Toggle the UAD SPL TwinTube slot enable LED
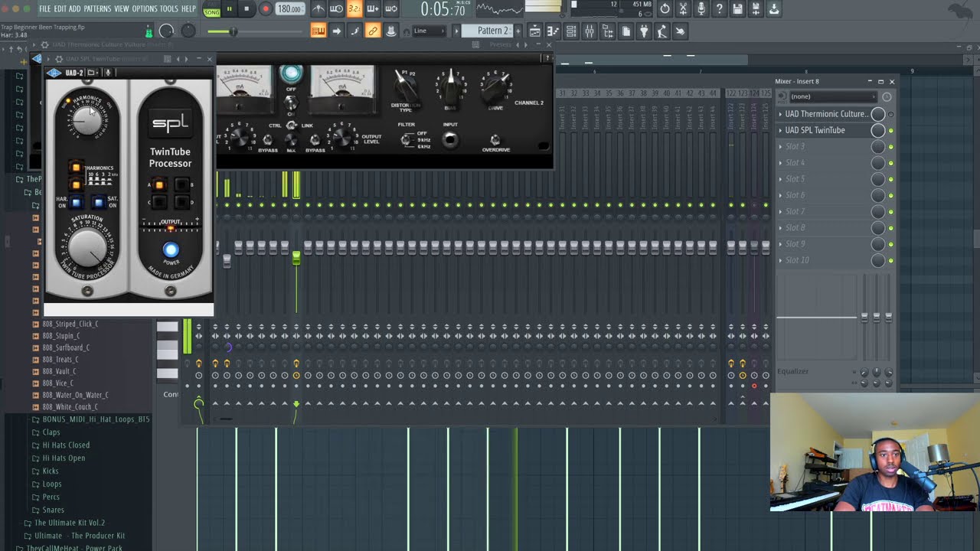The image size is (980, 551). (890, 131)
